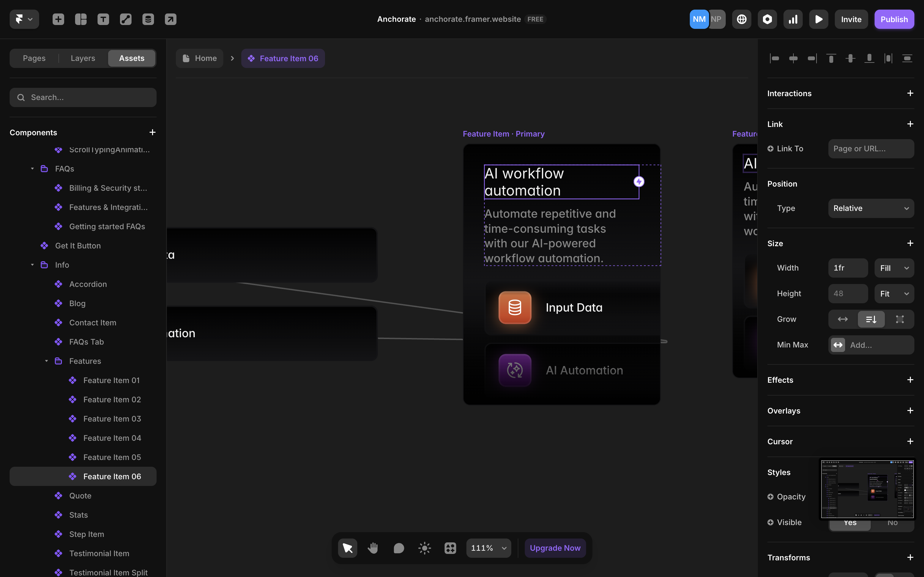Image resolution: width=924 pixels, height=577 pixels.
Task: Open localization with the globe icon
Action: point(742,19)
